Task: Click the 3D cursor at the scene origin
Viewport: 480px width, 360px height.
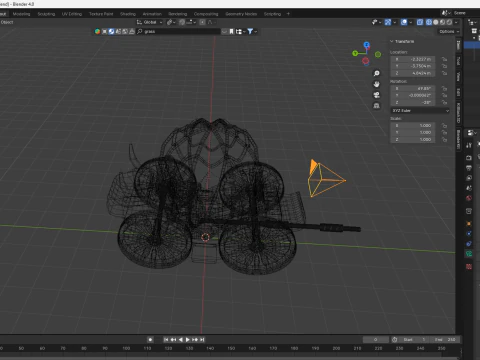Action: (205, 237)
